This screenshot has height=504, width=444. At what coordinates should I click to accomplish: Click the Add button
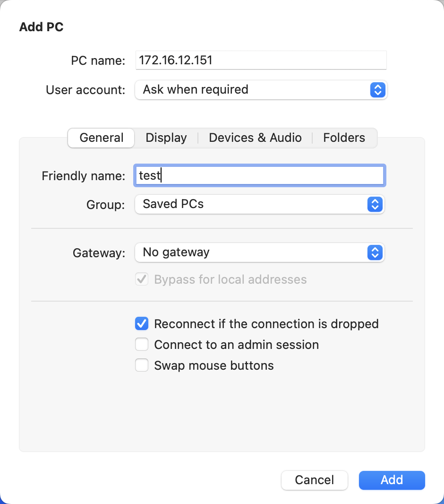(x=392, y=480)
